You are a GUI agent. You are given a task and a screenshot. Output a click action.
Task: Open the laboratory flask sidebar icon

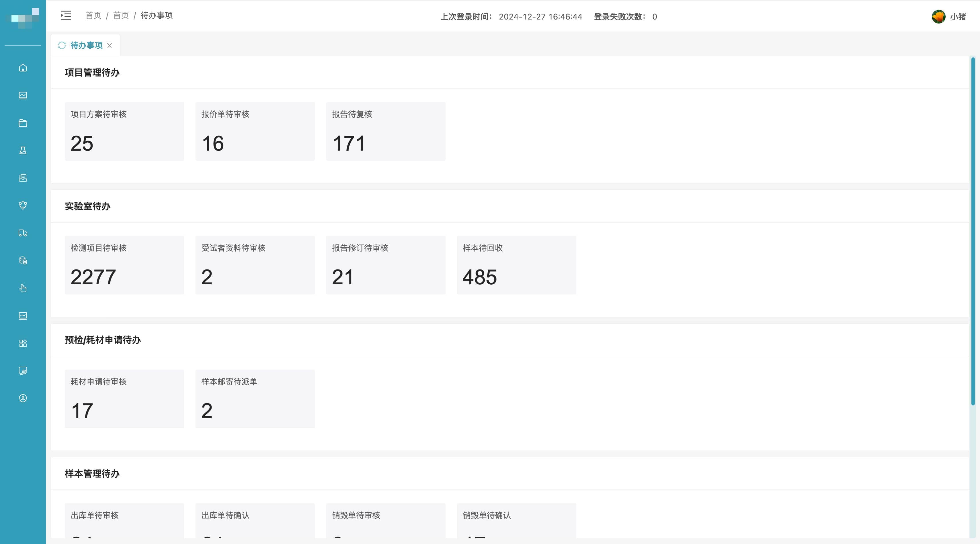pos(23,150)
